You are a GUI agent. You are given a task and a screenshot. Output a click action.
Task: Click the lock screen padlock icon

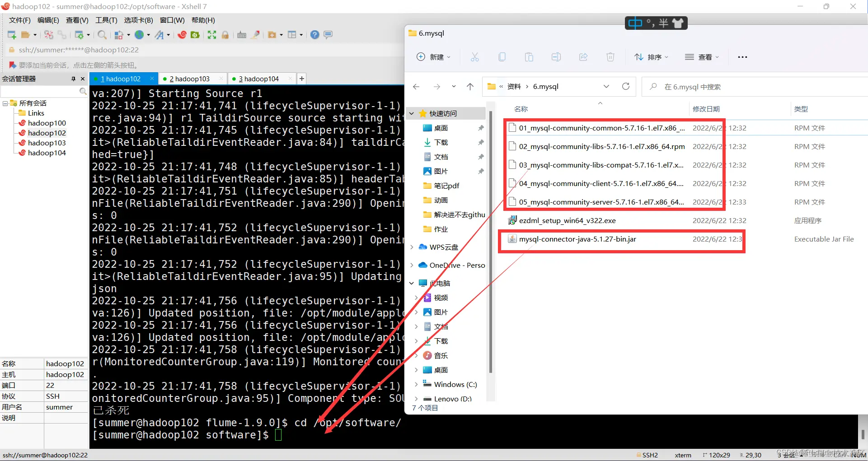click(225, 35)
